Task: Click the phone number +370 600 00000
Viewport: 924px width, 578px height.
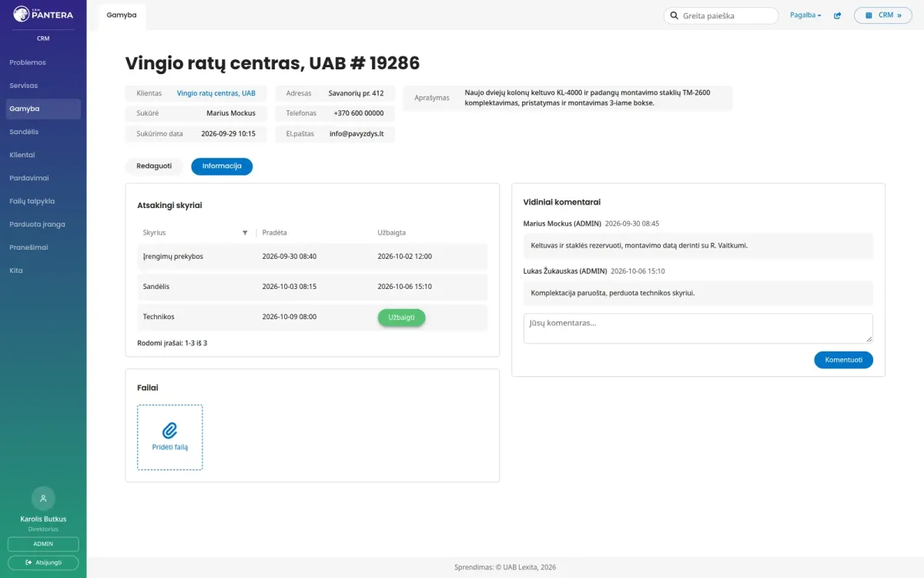Action: coord(359,113)
